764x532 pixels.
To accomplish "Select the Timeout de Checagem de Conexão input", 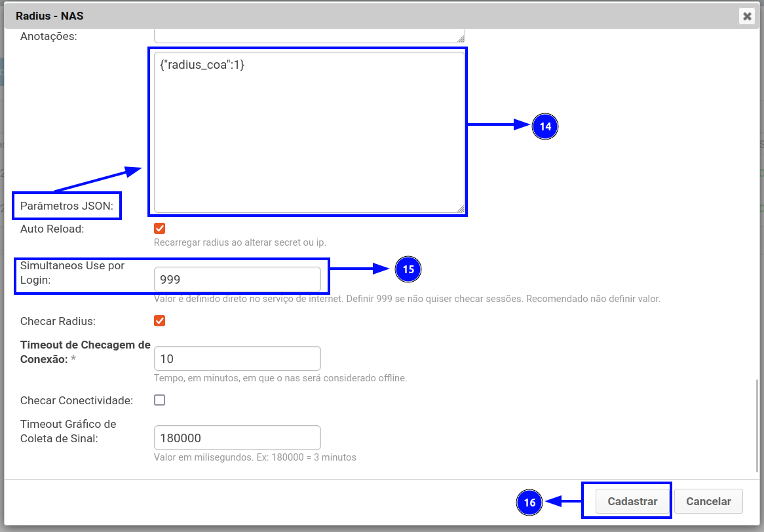I will (x=237, y=359).
